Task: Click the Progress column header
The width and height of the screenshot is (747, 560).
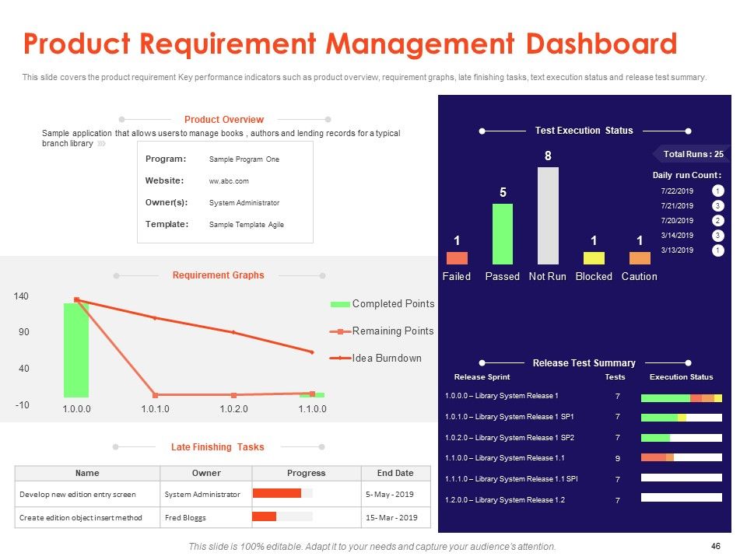Action: pyautogui.click(x=307, y=473)
